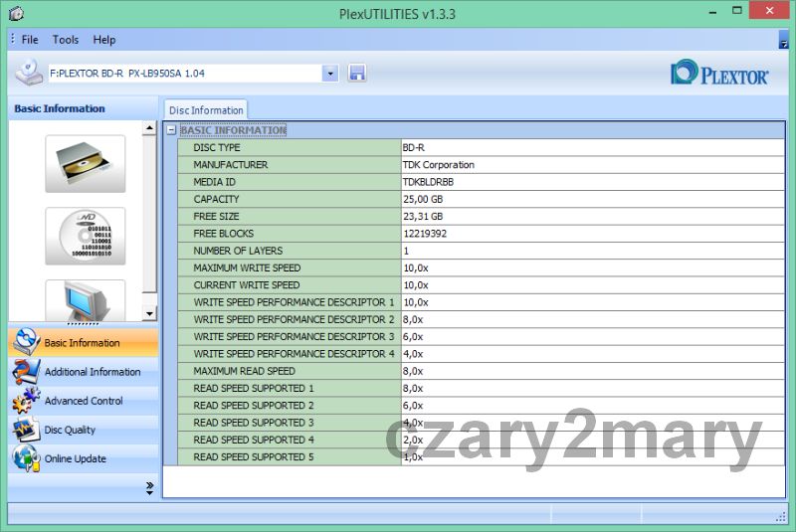Click the sidebar scroll up arrow
The width and height of the screenshot is (796, 532).
point(149,128)
